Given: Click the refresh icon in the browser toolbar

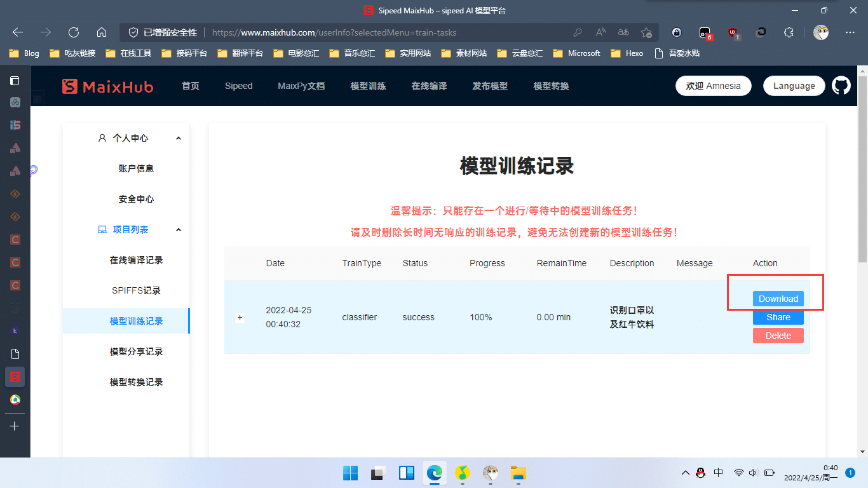Looking at the screenshot, I should (x=73, y=32).
